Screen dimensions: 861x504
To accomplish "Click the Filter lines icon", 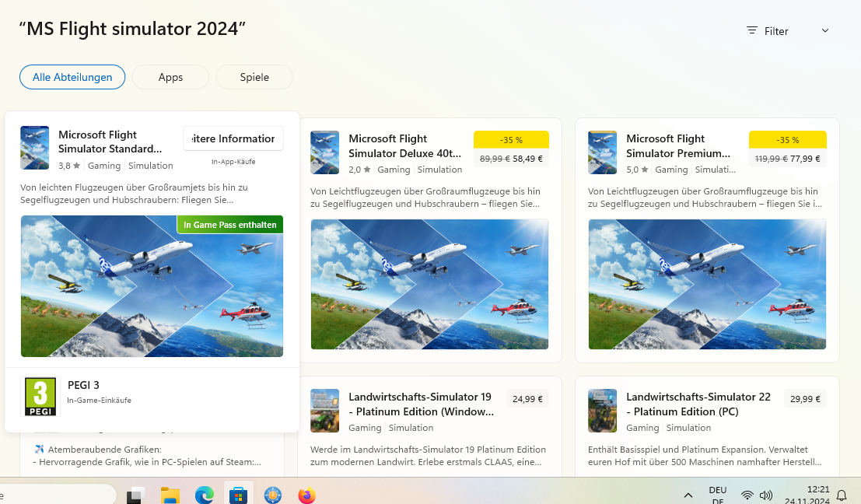I will (752, 31).
